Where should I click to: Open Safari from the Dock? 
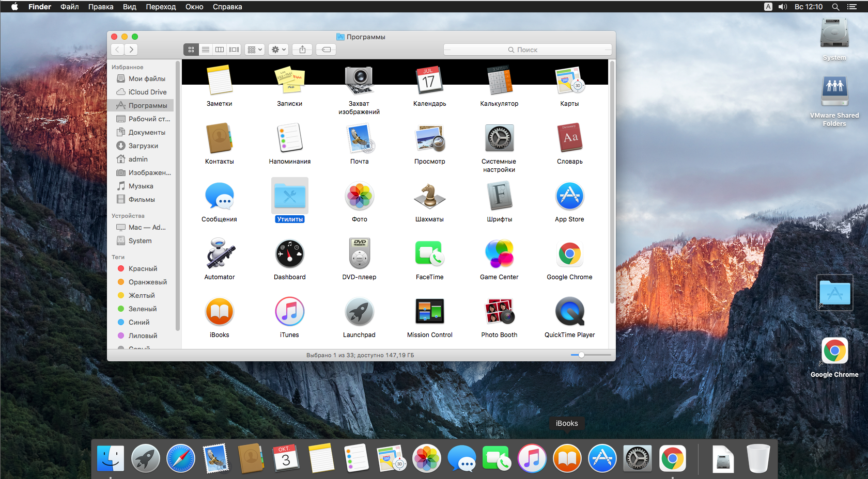181,458
